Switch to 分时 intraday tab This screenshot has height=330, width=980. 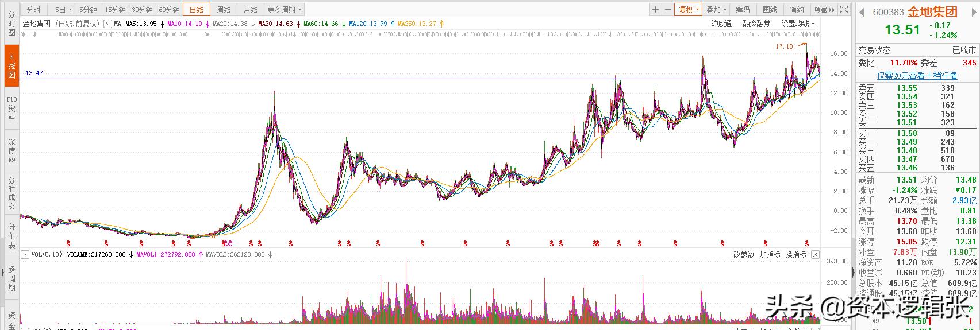pos(34,10)
